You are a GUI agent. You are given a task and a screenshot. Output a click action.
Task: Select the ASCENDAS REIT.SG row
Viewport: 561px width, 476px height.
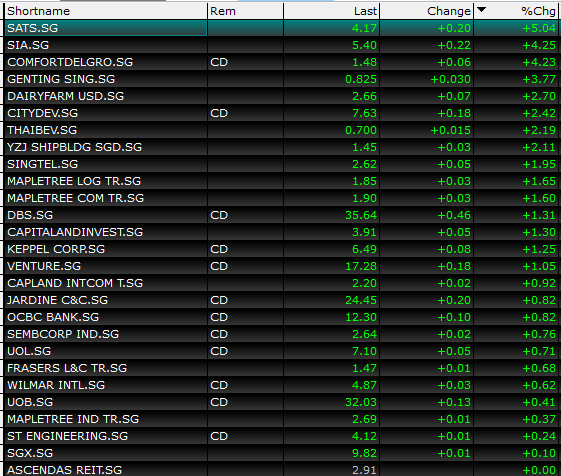coord(281,469)
